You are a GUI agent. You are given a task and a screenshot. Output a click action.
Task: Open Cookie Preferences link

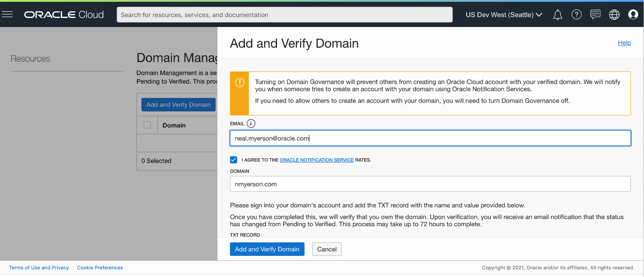tap(100, 268)
